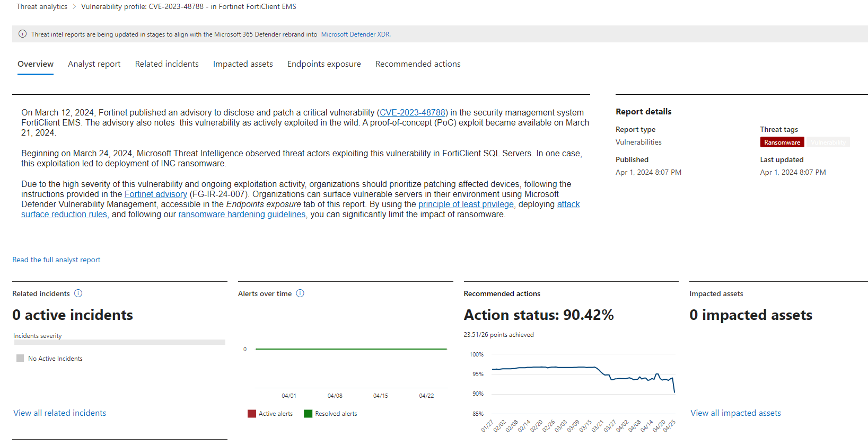
Task: Click the Vulnerability profile breadcrumb title
Action: [x=189, y=7]
